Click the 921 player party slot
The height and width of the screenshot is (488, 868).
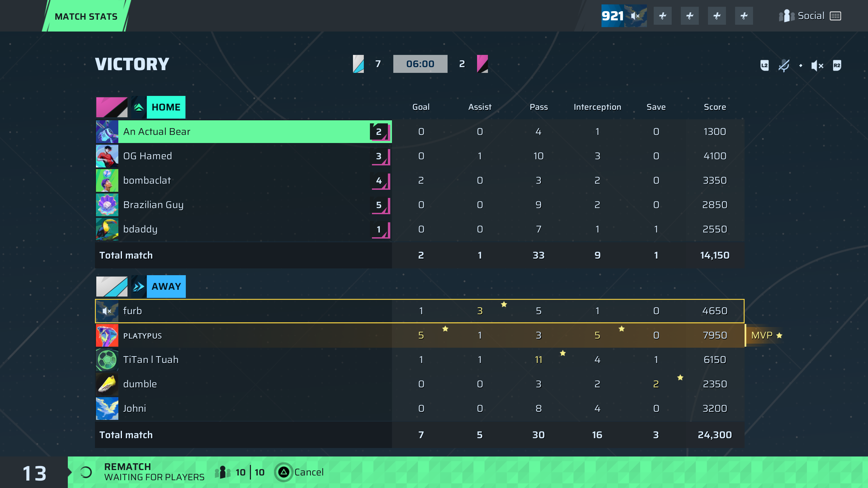click(624, 16)
